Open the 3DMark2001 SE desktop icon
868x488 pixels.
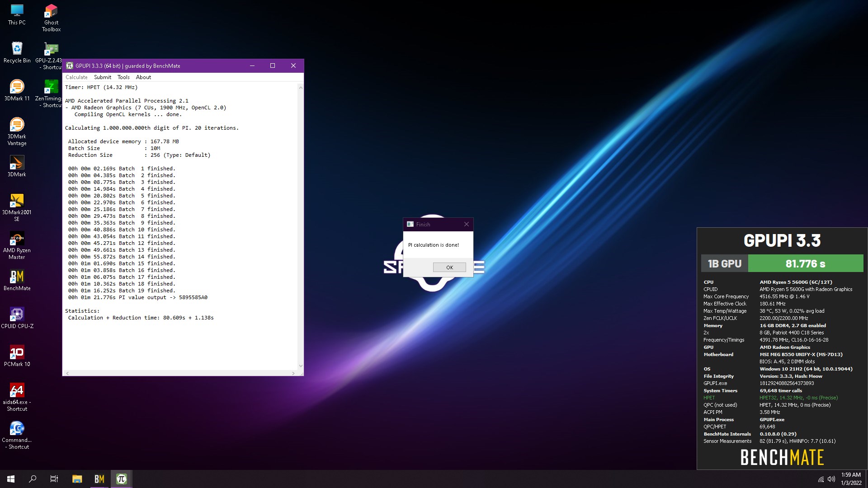17,207
